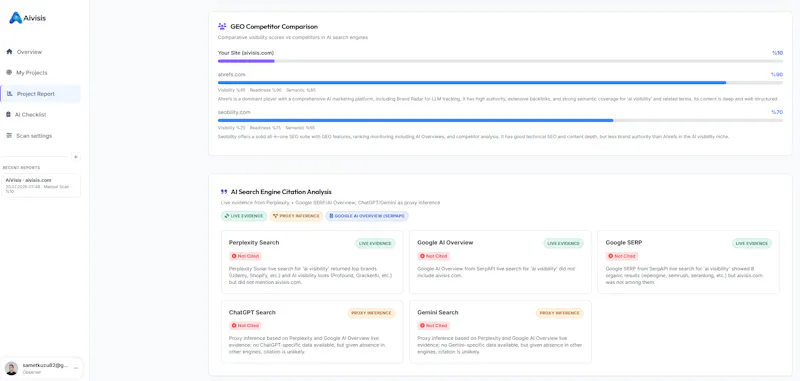Click the red Not Cited icon in Google SERP

click(x=610, y=256)
